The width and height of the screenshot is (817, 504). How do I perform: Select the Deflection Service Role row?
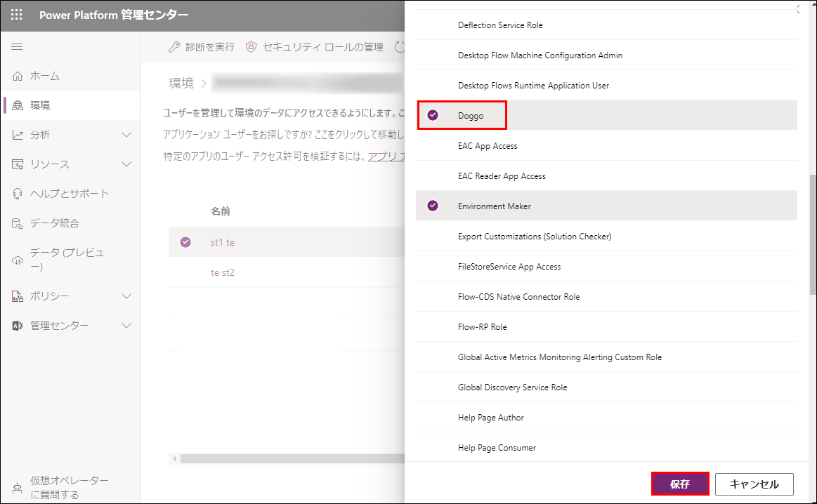pyautogui.click(x=606, y=25)
